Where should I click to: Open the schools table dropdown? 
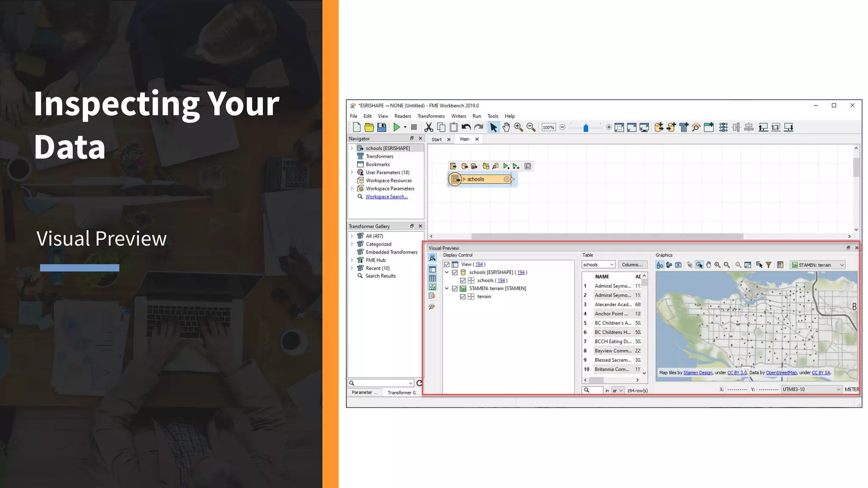[598, 265]
